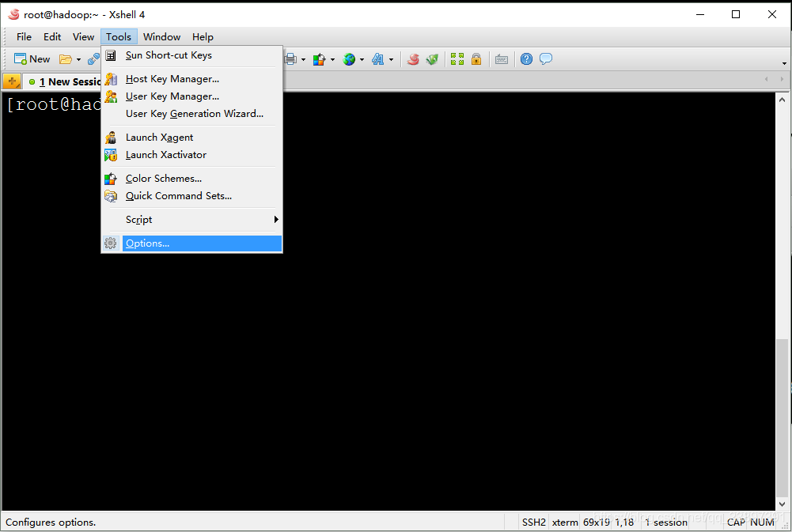The width and height of the screenshot is (792, 532).
Task: Select Launch Xagent
Action: [192, 138]
